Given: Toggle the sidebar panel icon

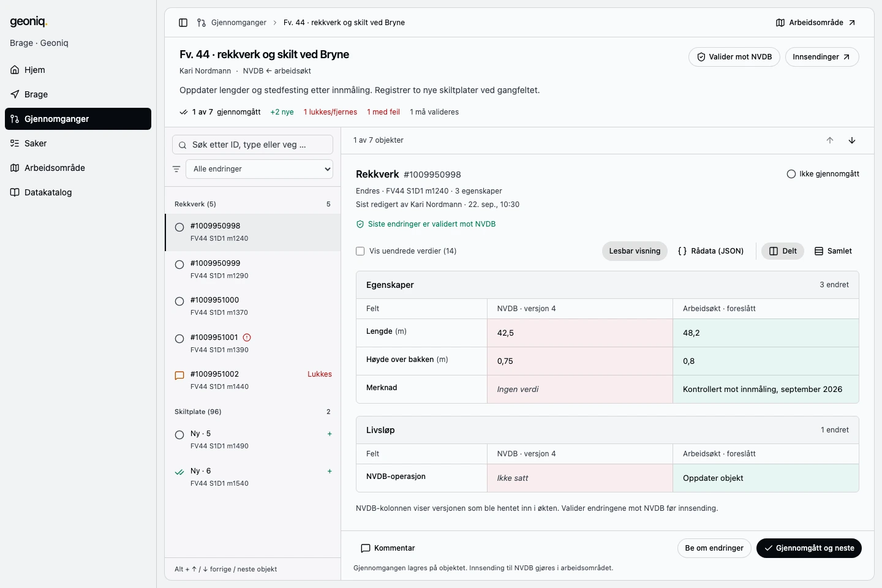Looking at the screenshot, I should coord(183,23).
